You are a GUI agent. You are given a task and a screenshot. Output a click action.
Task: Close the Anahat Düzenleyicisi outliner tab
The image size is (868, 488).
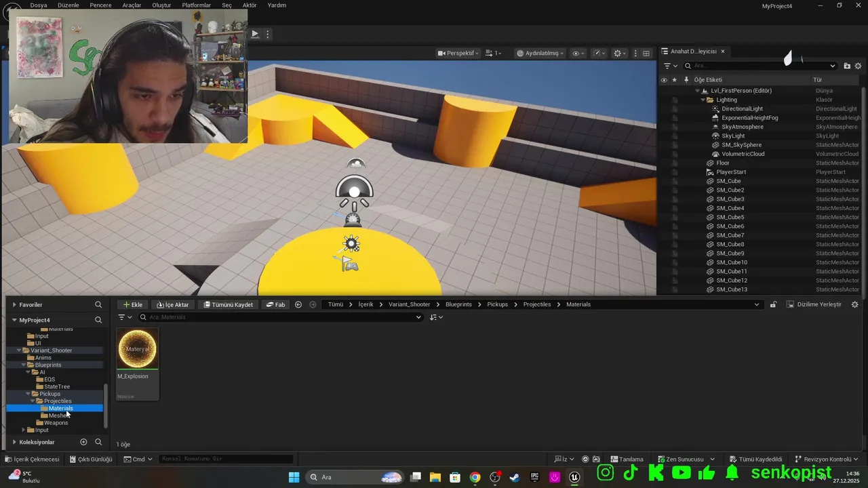click(x=723, y=51)
